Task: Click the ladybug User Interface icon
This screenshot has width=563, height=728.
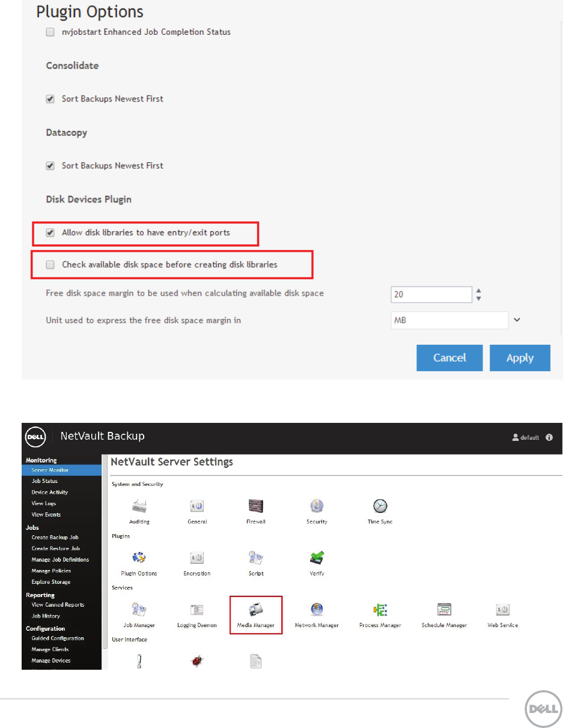Action: pos(197,661)
